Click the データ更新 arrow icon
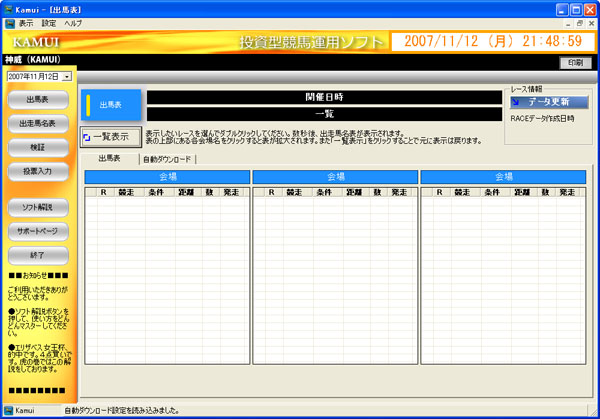This screenshot has width=600, height=419. [516, 102]
